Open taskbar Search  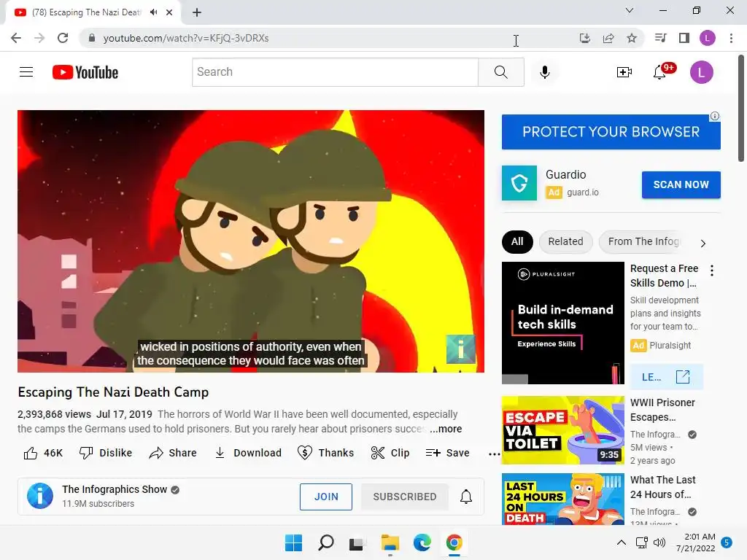tap(326, 542)
